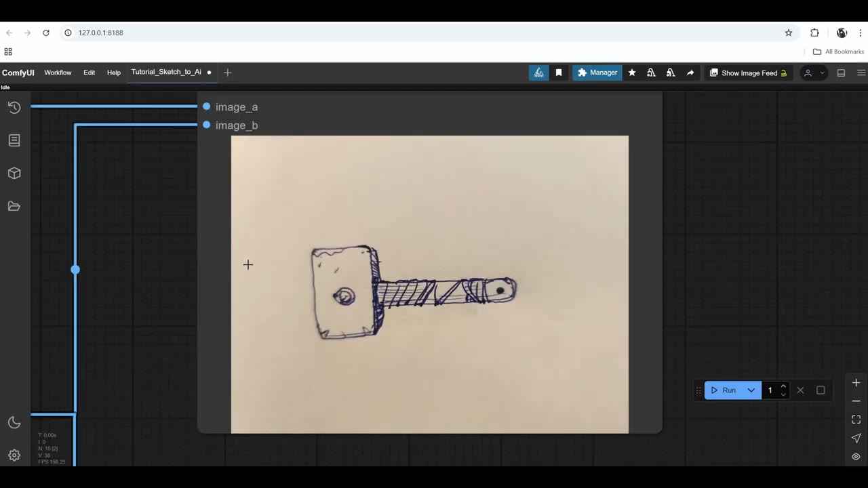Image resolution: width=868 pixels, height=488 pixels.
Task: Click the hammer sketch preview image
Action: pyautogui.click(x=430, y=285)
